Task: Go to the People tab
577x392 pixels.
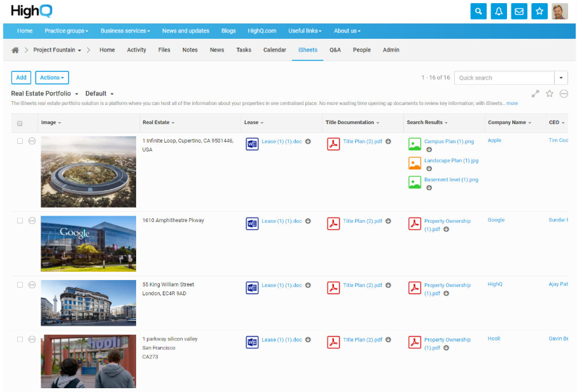Action: (x=362, y=50)
